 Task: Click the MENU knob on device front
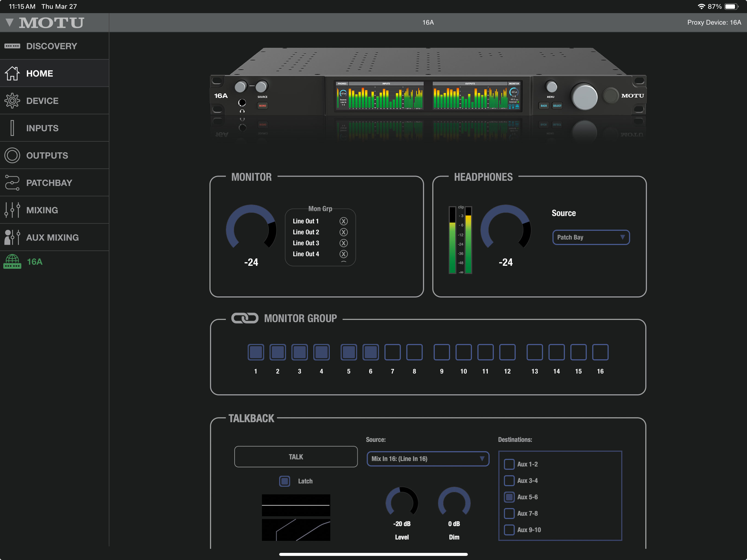551,87
